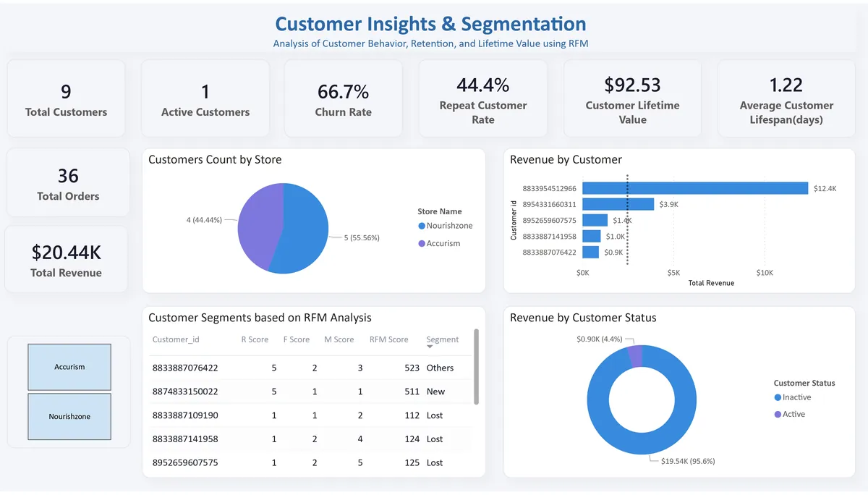The height and width of the screenshot is (495, 868).
Task: Click the 'New' segment cell
Action: [x=435, y=392]
